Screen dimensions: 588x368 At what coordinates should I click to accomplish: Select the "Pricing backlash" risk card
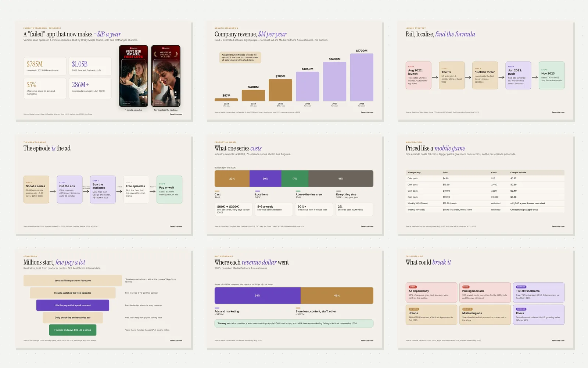[485, 293]
